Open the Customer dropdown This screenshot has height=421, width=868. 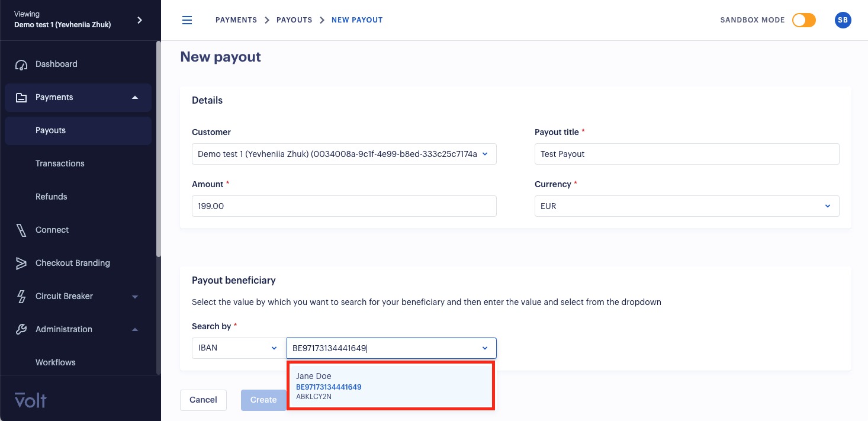click(343, 154)
